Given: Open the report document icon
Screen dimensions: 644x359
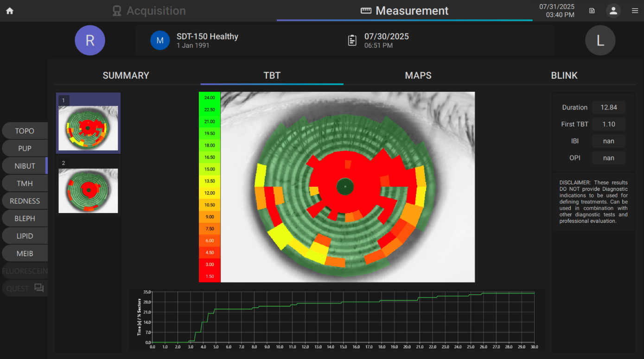Looking at the screenshot, I should pyautogui.click(x=592, y=11).
